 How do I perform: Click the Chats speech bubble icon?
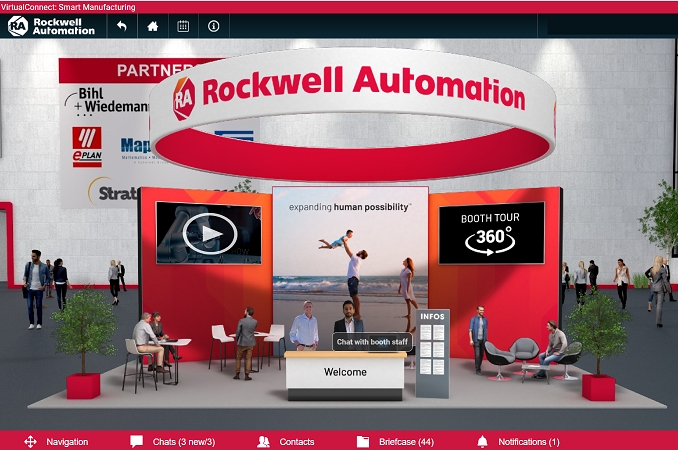tap(136, 441)
